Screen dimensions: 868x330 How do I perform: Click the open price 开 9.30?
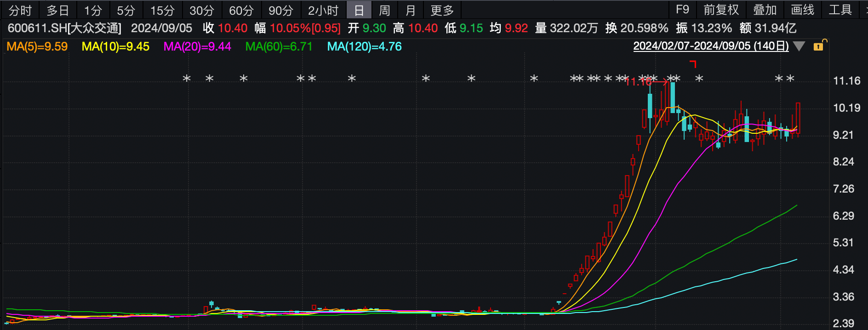[367, 28]
